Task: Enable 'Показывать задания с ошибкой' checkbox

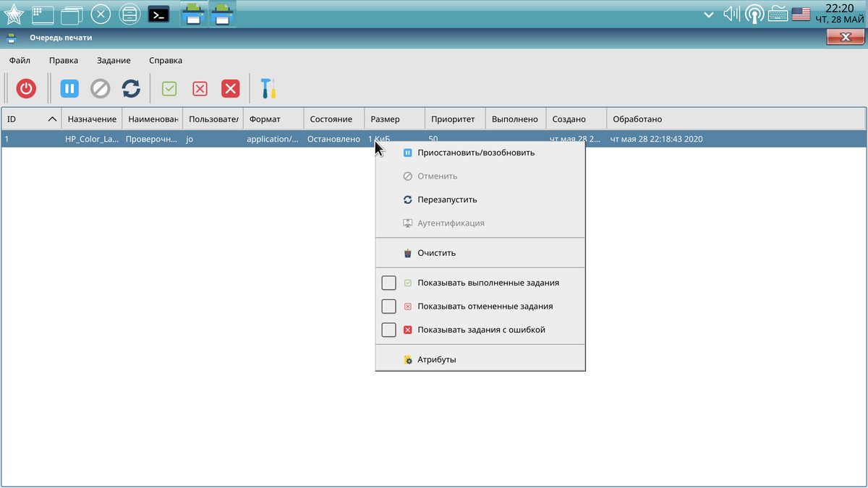Action: 389,330
